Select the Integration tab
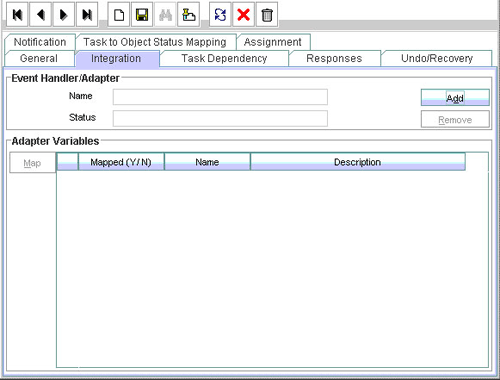 click(x=116, y=58)
